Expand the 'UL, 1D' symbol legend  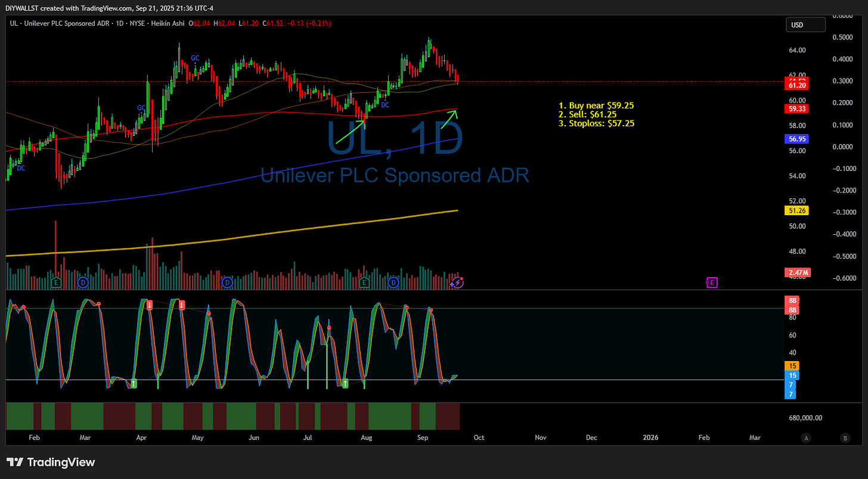tap(13, 24)
